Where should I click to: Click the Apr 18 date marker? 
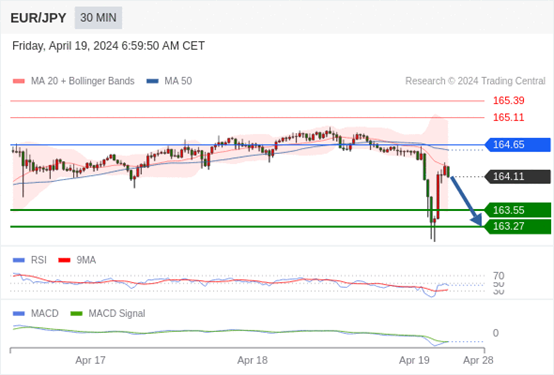(x=252, y=361)
